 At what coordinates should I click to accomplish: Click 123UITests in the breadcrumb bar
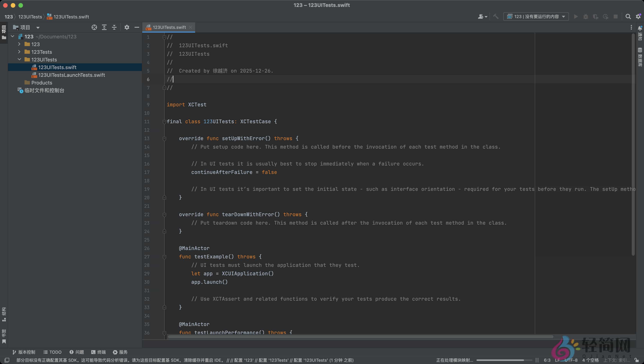tap(30, 17)
